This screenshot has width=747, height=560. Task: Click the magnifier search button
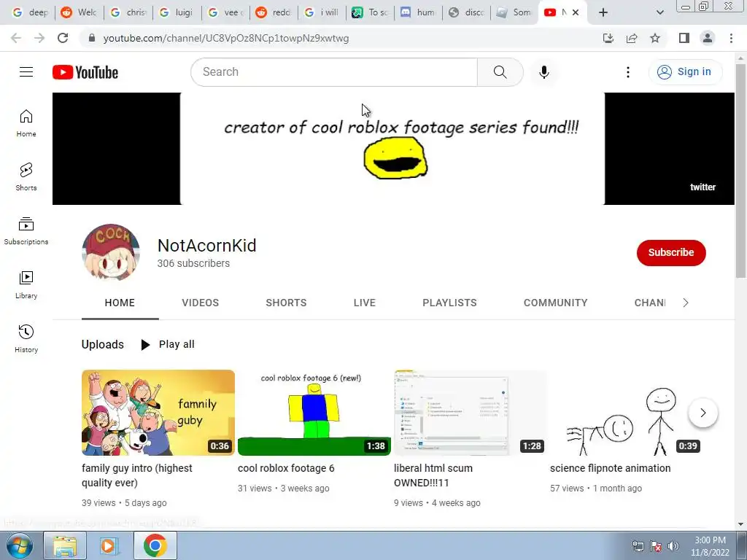coord(500,72)
